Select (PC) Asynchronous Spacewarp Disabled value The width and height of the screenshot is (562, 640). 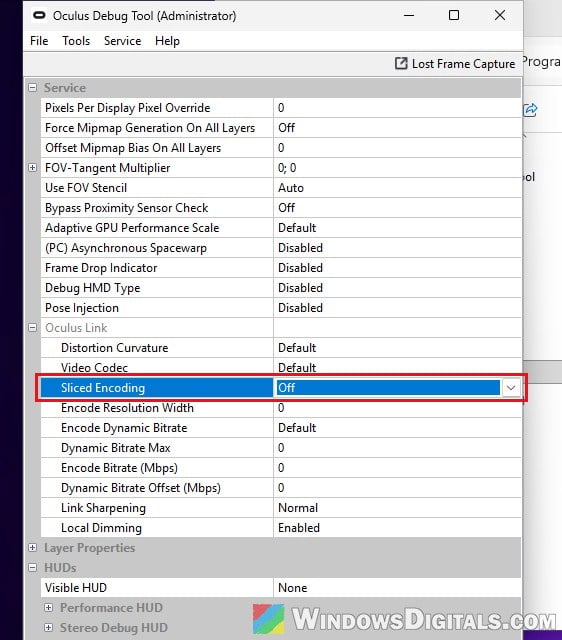[397, 248]
